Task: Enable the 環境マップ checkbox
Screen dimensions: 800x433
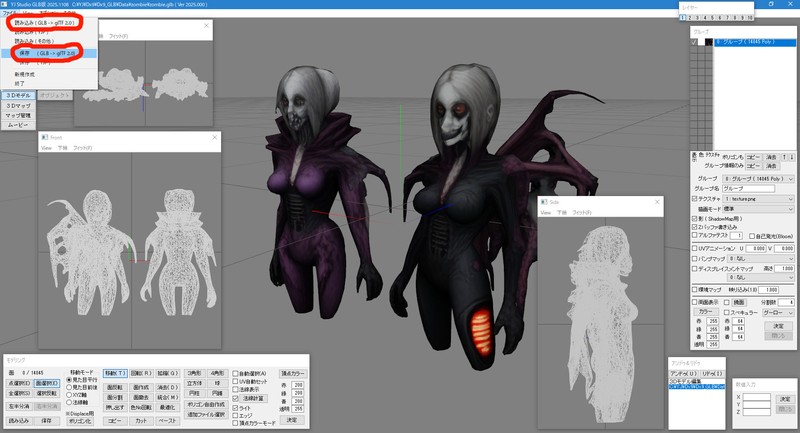Action: [x=694, y=290]
